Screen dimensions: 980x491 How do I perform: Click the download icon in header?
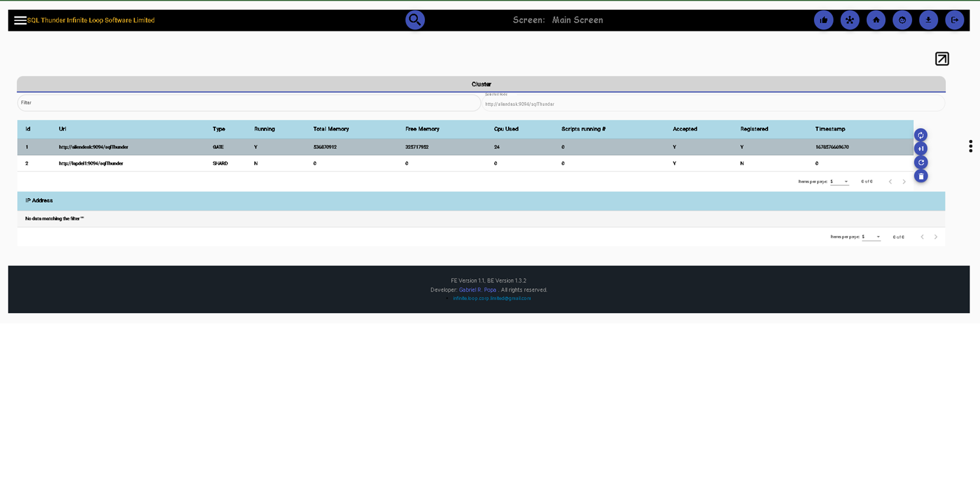928,20
